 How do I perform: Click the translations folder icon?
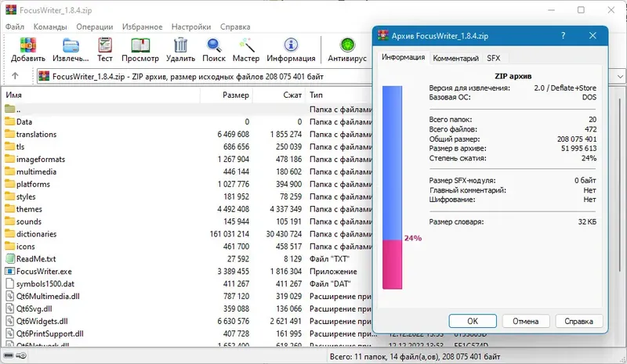click(9, 134)
